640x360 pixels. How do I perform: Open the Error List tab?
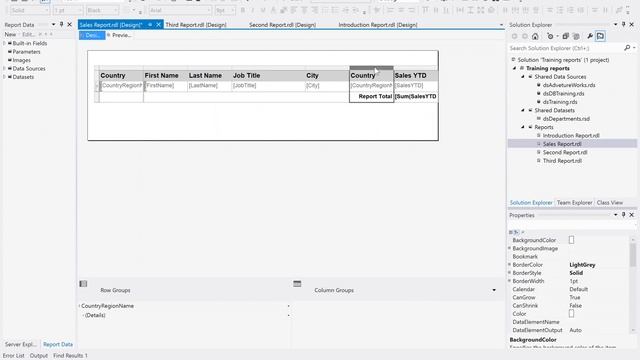[x=14, y=356]
